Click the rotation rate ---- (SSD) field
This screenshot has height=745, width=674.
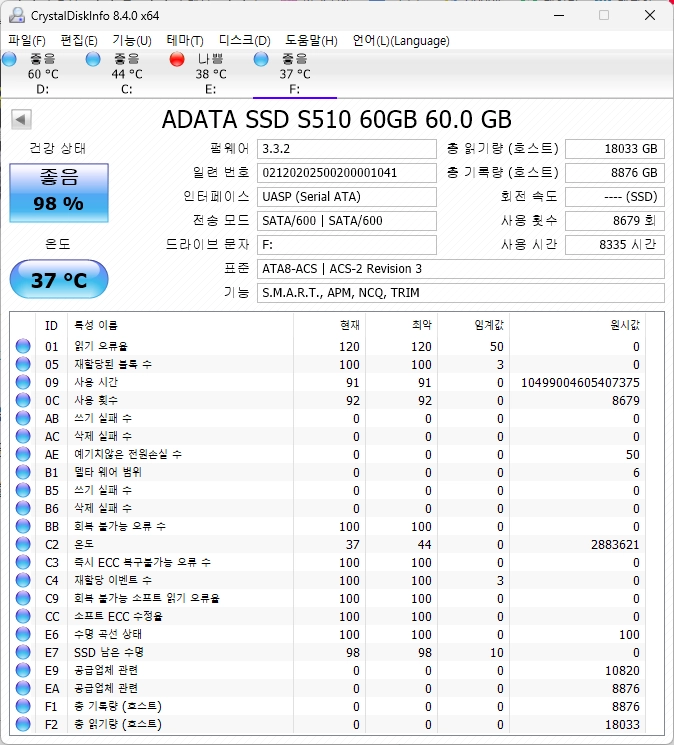615,197
